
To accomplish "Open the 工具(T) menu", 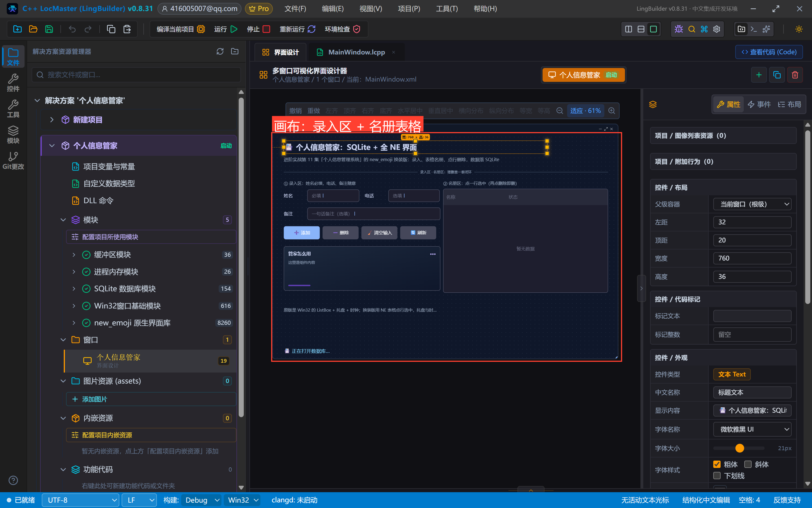I will tap(447, 9).
